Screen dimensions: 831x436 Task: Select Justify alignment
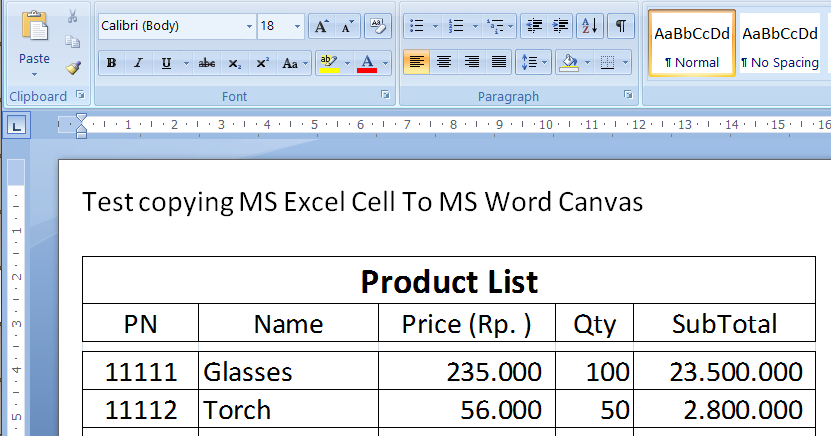click(x=499, y=63)
